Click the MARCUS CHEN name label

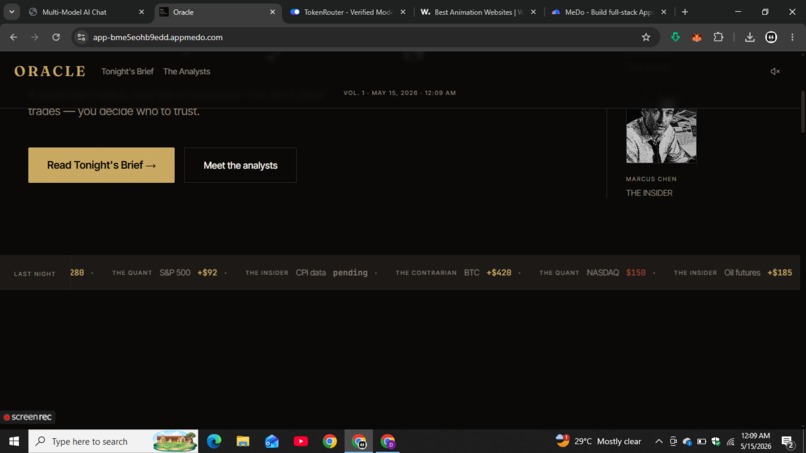[x=651, y=179]
